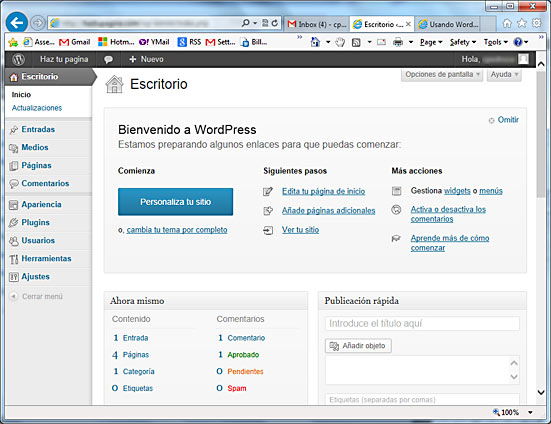551x424 pixels.
Task: Switch to the Inbox (4) browser tab
Action: click(x=317, y=24)
